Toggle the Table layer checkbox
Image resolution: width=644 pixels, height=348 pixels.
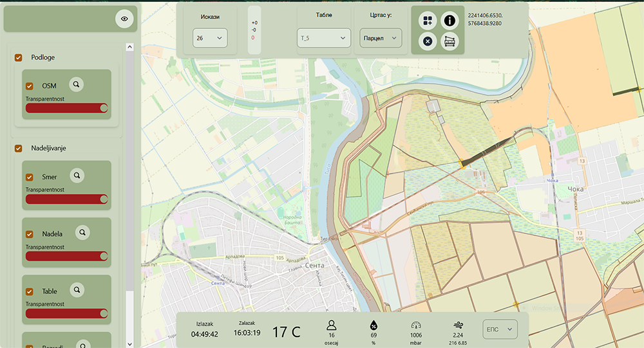coord(29,292)
